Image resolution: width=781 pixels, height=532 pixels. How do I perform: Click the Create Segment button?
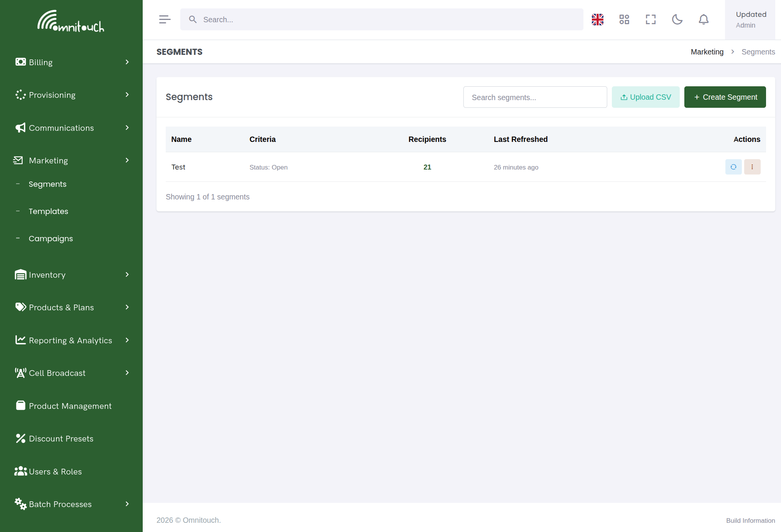coord(725,97)
